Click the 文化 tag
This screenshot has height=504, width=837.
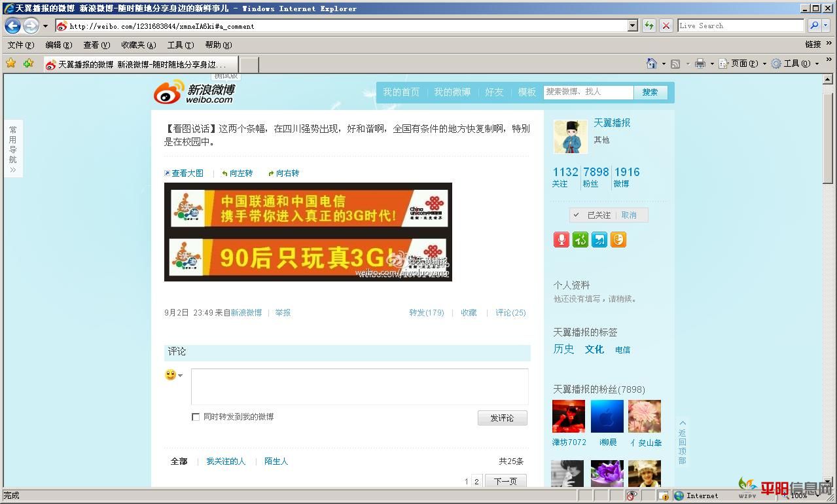[594, 350]
